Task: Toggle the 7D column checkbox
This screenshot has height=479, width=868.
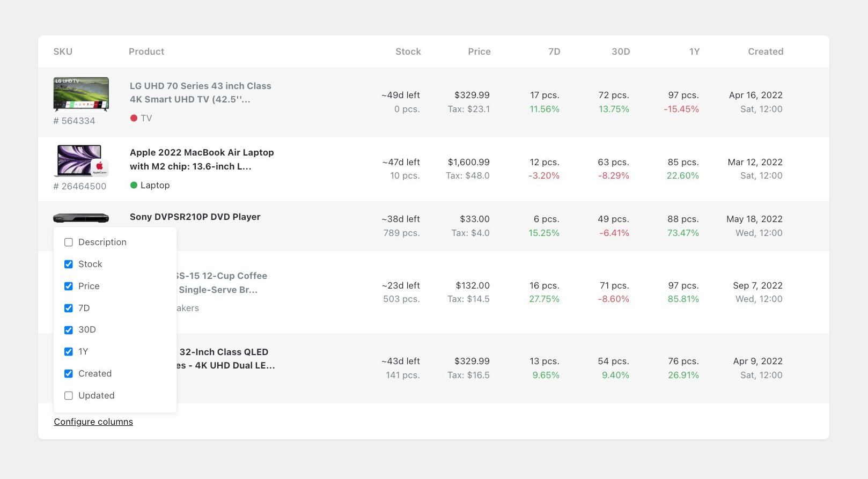Action: (69, 308)
